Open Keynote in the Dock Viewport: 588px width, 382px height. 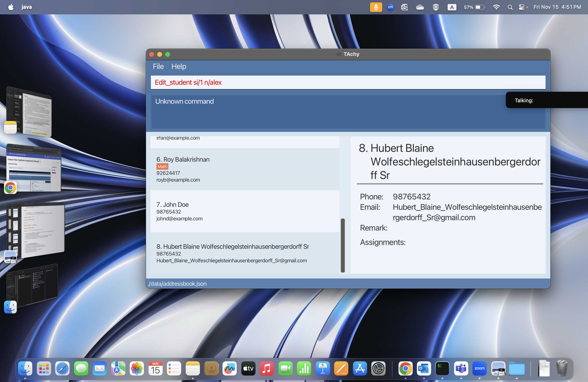coord(322,368)
